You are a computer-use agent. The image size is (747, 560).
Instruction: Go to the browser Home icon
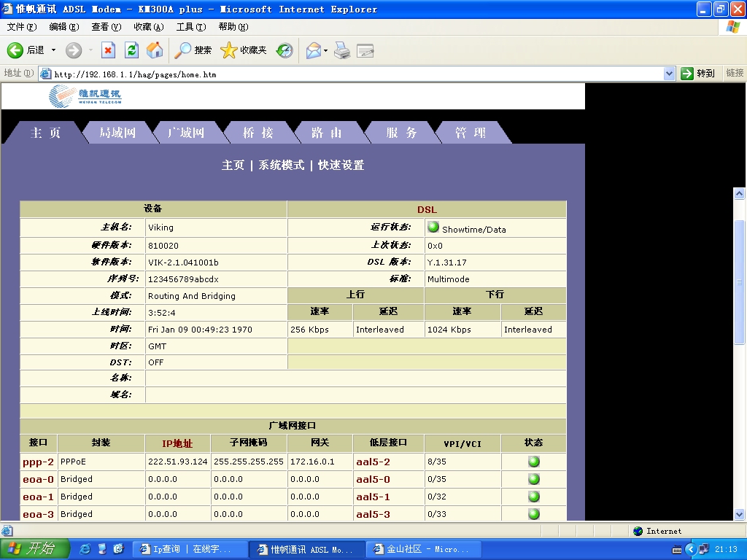[155, 50]
